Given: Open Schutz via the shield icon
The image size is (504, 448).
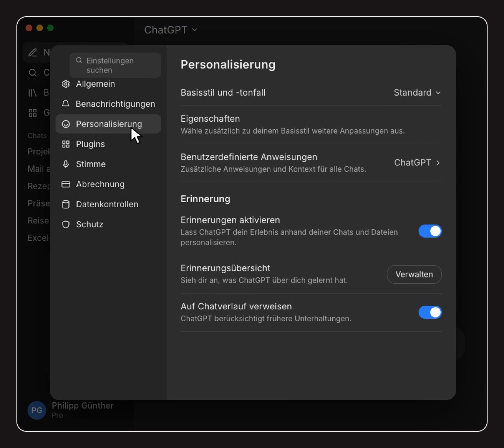Looking at the screenshot, I should coord(66,224).
